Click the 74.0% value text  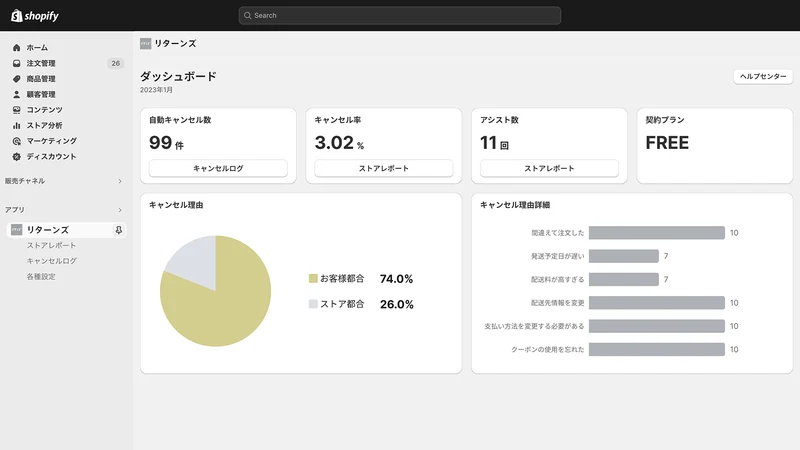coord(396,279)
